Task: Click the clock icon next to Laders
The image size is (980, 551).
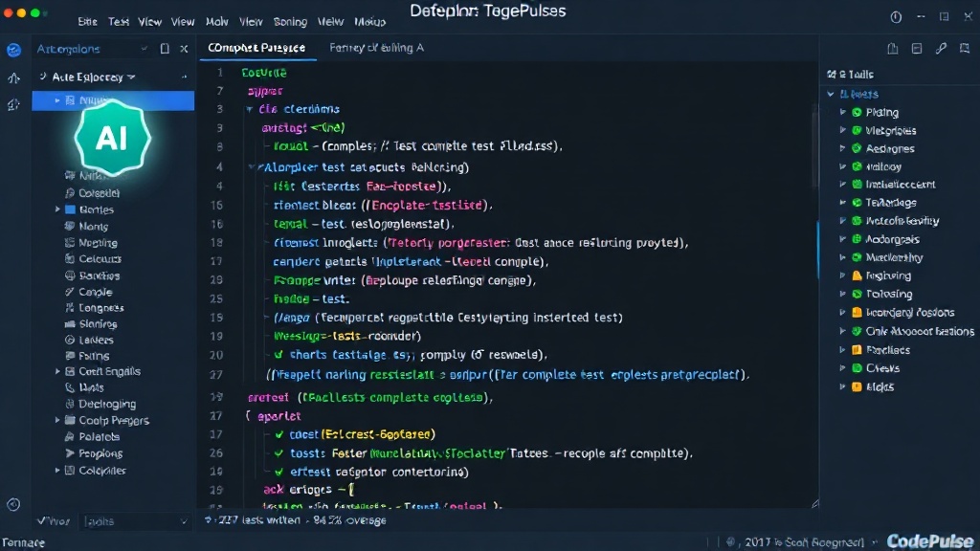Action: [x=70, y=340]
